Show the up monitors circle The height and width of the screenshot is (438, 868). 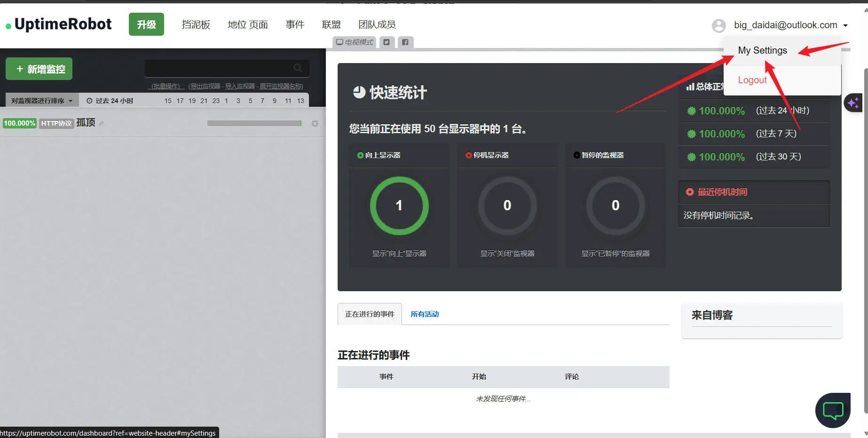(399, 206)
